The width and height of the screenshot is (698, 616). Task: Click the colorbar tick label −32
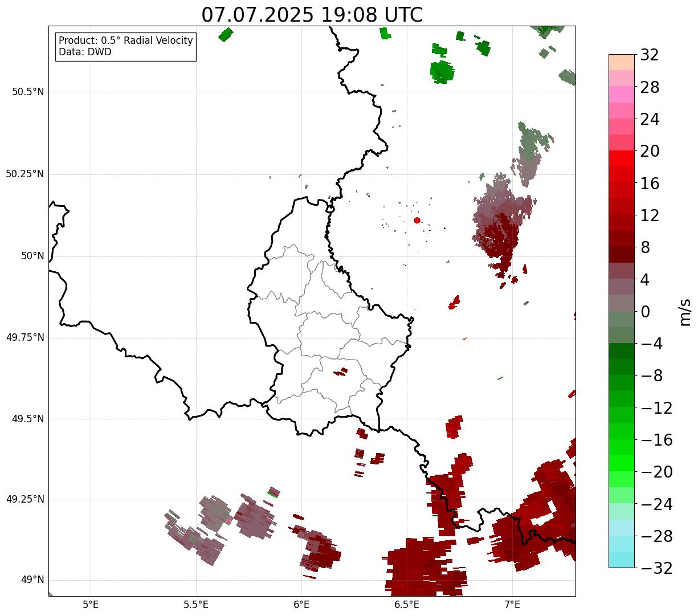click(x=656, y=568)
